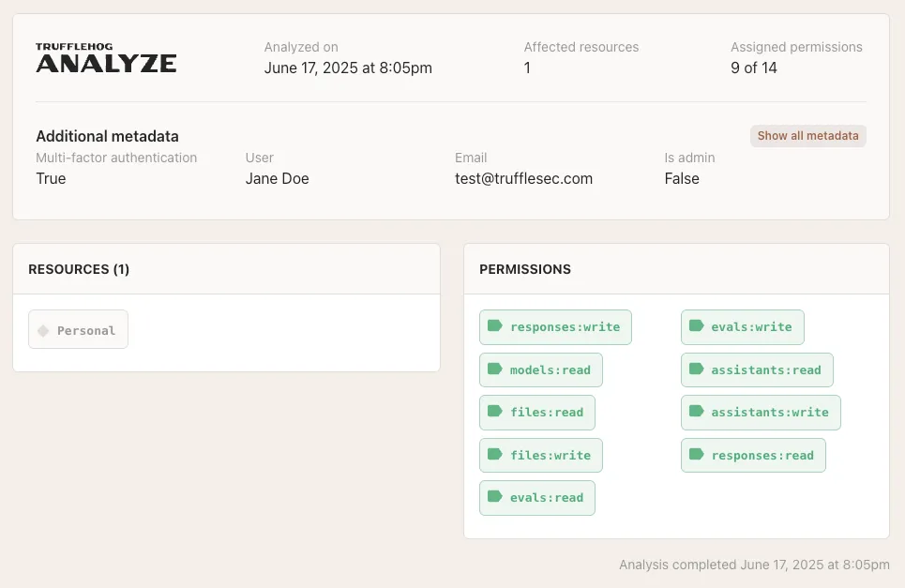Click the Multi-factor authentication value True
905x588 pixels.
51,179
